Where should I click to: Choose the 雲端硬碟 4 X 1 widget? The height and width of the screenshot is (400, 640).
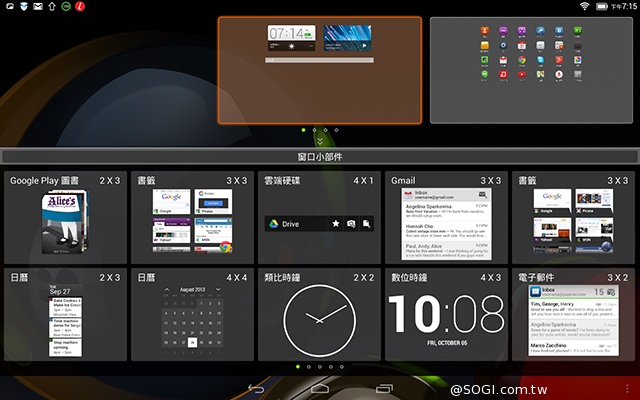[x=319, y=217]
